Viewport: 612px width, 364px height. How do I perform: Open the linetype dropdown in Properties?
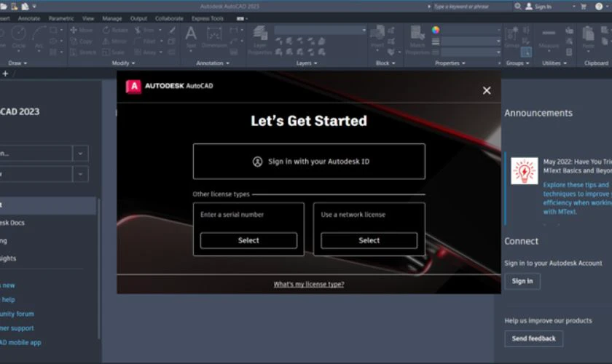click(471, 52)
